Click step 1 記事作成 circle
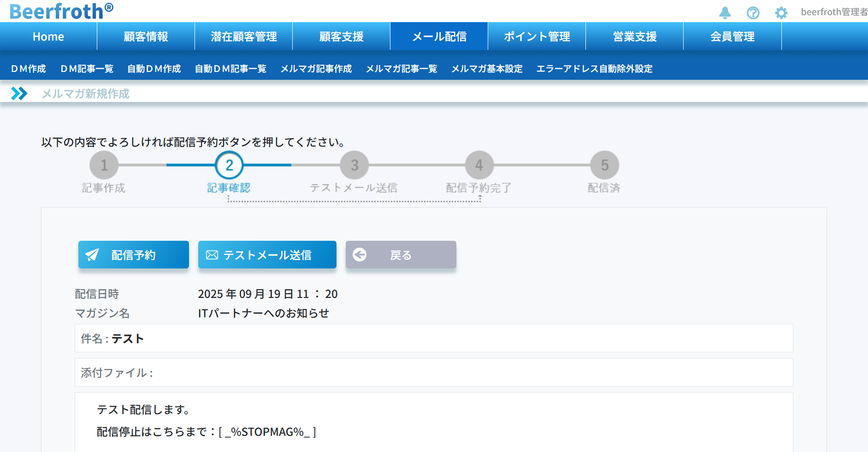The height and width of the screenshot is (452, 868). point(104,165)
